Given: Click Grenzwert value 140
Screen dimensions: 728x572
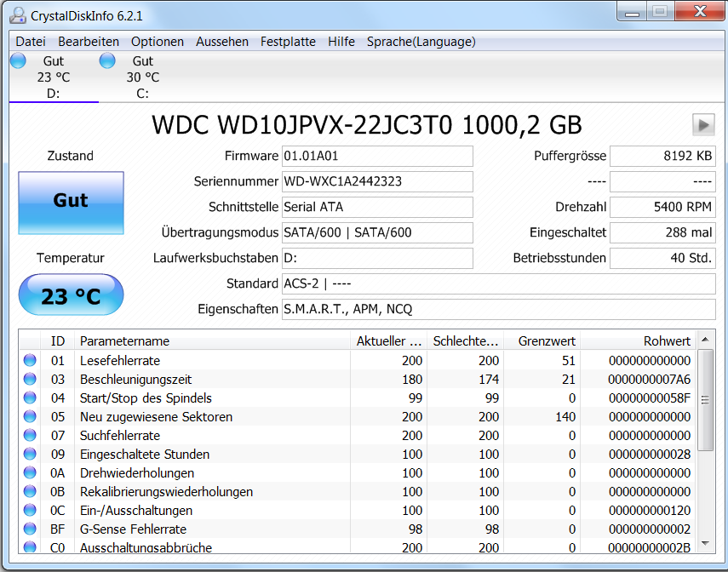Looking at the screenshot, I should tap(565, 417).
